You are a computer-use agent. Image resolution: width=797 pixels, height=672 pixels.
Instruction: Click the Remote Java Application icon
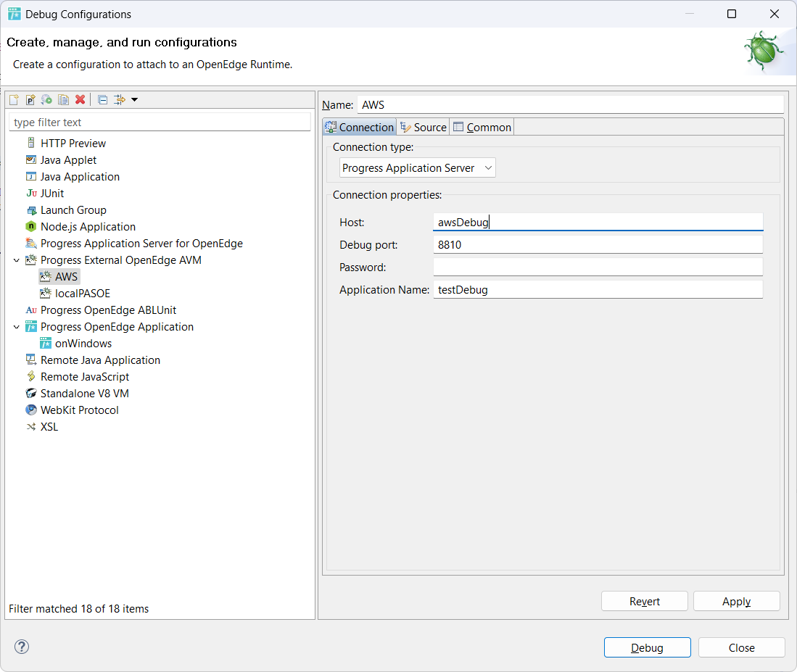31,360
